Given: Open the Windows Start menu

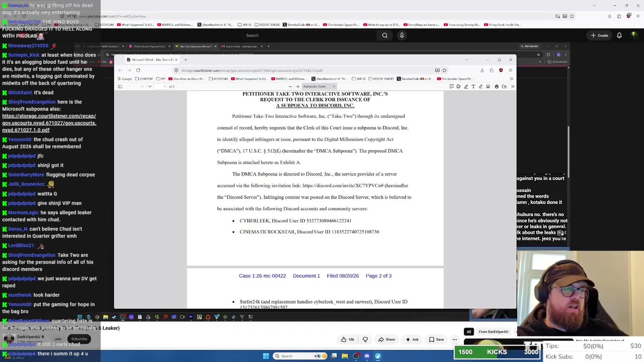Looking at the screenshot, I should [266, 356].
